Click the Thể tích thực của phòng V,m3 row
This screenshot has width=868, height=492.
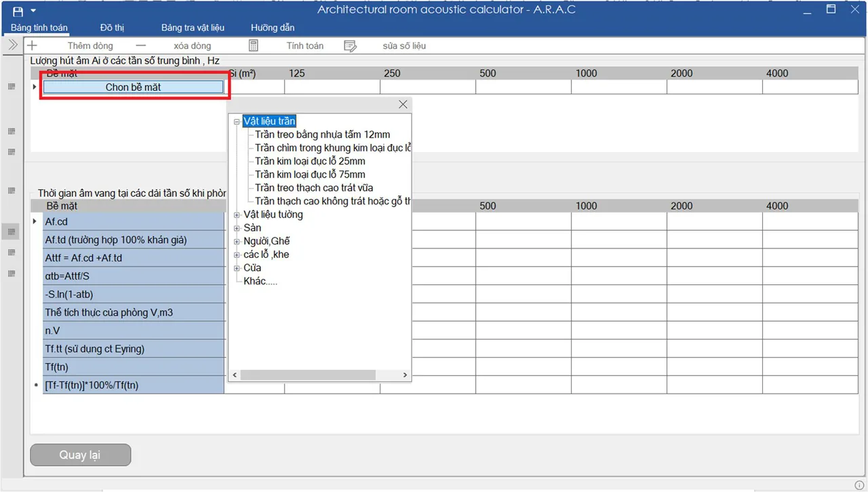(134, 313)
